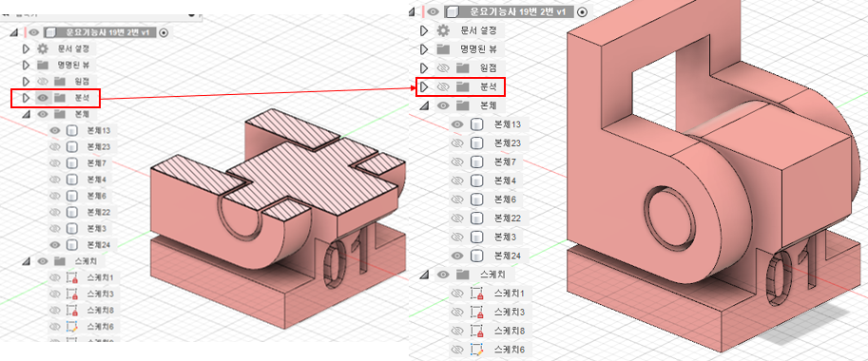Left browser: select 본체3 label
The width and height of the screenshot is (868, 361).
[96, 228]
